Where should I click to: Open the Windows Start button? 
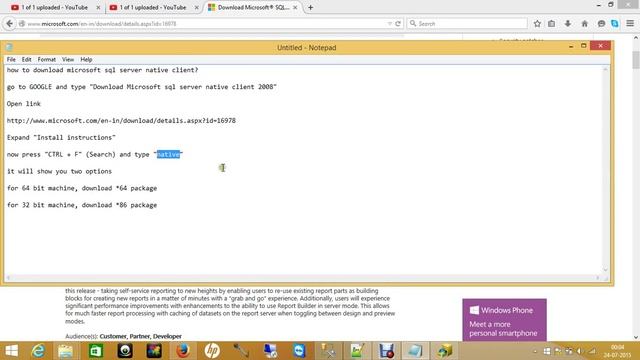tap(11, 351)
